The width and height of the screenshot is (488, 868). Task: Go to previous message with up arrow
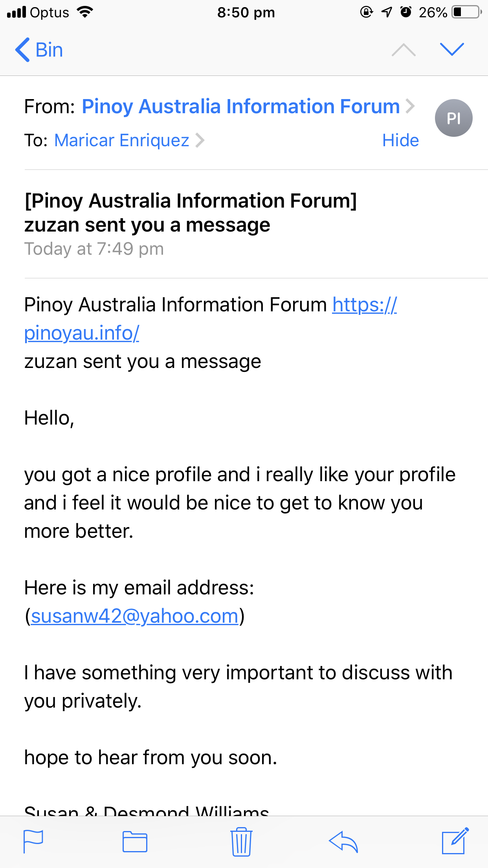[404, 50]
